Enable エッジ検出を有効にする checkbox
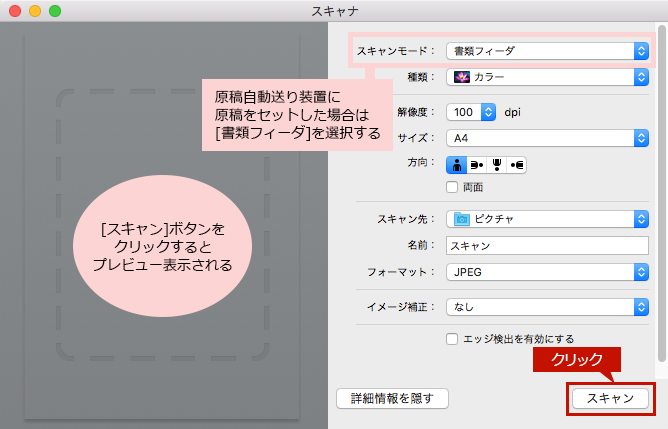Screen dimensions: 668x429 [x=452, y=339]
